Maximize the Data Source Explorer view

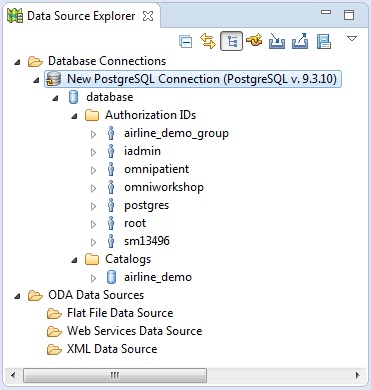coord(349,15)
